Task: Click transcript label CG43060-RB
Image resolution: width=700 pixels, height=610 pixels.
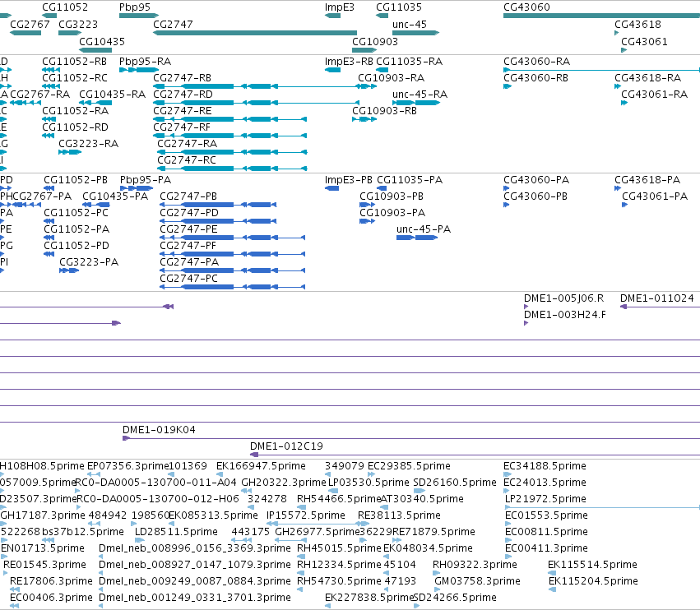Action: (x=535, y=77)
